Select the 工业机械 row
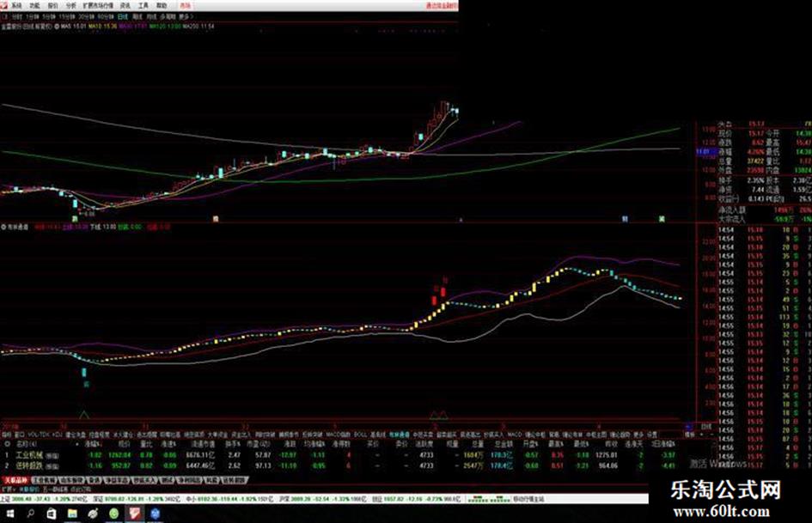The height and width of the screenshot is (523, 812). click(339, 455)
